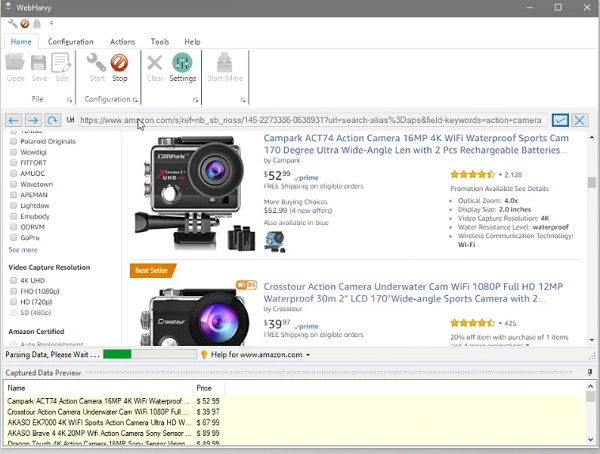Expand the Settings group dialog launcher

click(x=196, y=100)
